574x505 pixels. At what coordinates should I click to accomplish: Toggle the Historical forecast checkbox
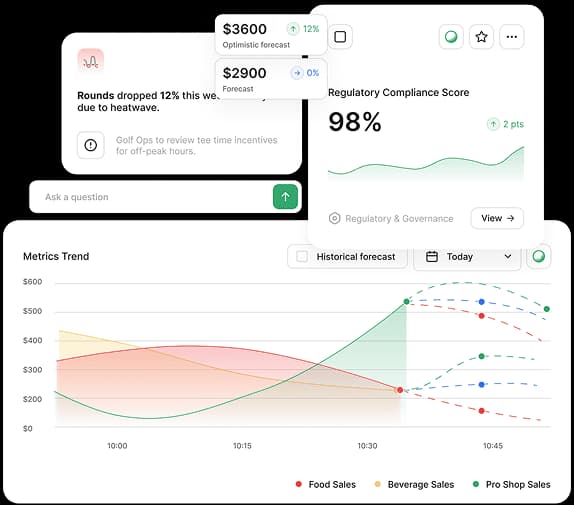(302, 257)
